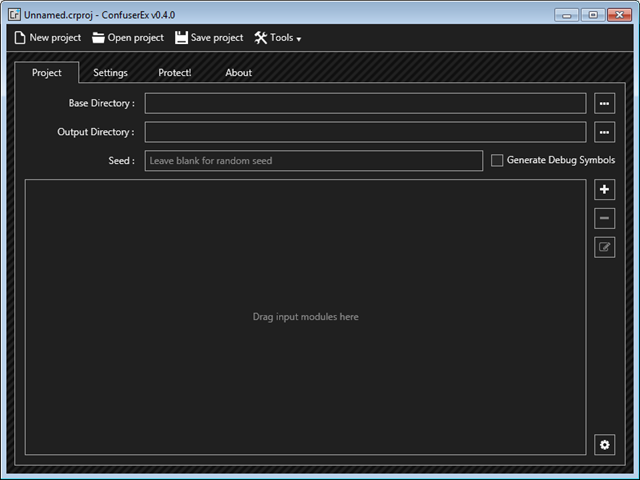
Task: Open a project via the folder icon
Action: tap(98, 38)
